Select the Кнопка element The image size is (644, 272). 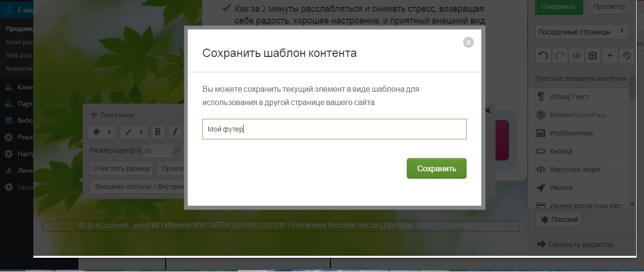coord(578,151)
